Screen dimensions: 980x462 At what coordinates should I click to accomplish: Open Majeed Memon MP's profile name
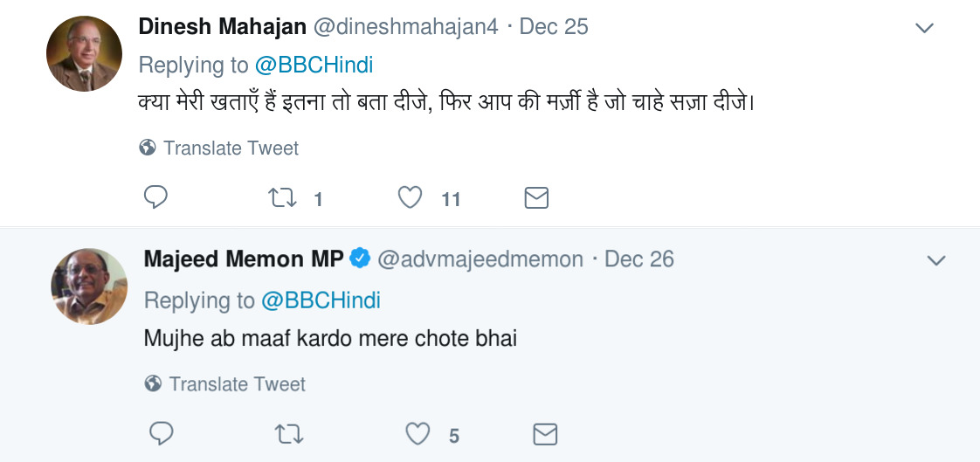click(x=244, y=259)
